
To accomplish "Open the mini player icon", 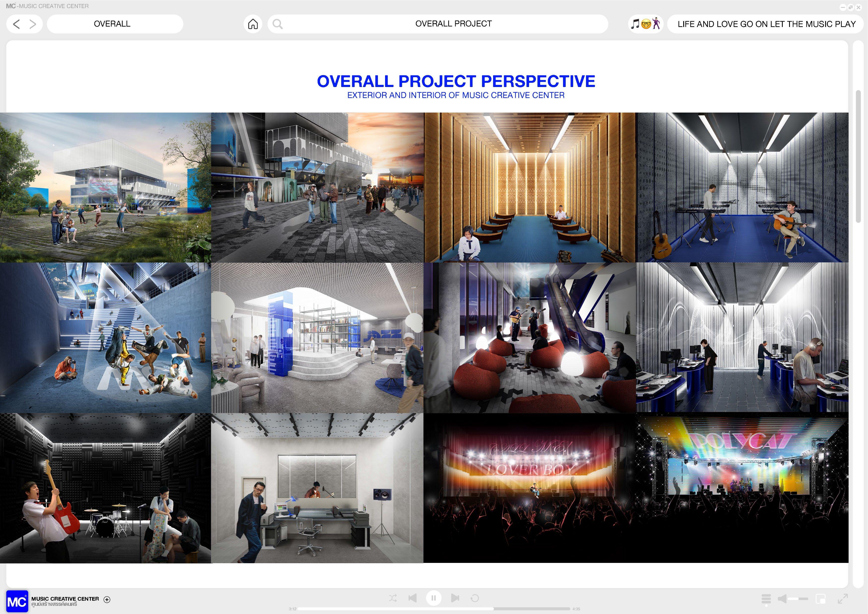I will click(820, 599).
